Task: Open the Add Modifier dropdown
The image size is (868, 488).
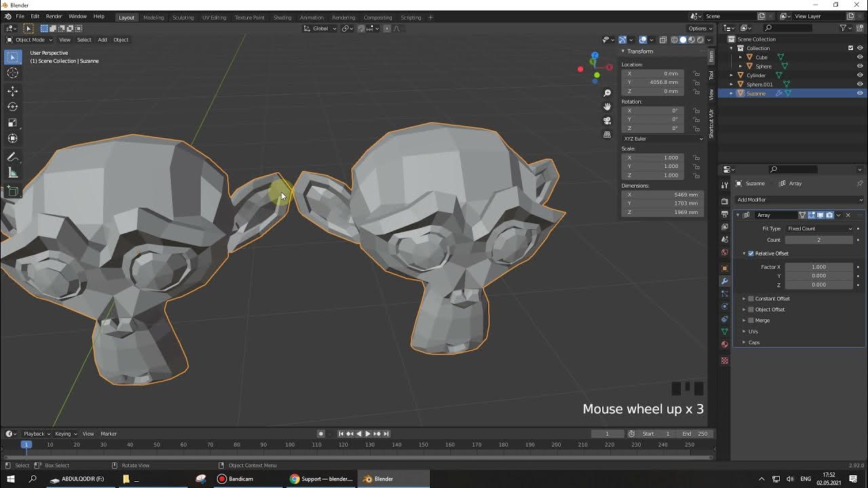Action: pyautogui.click(x=799, y=200)
